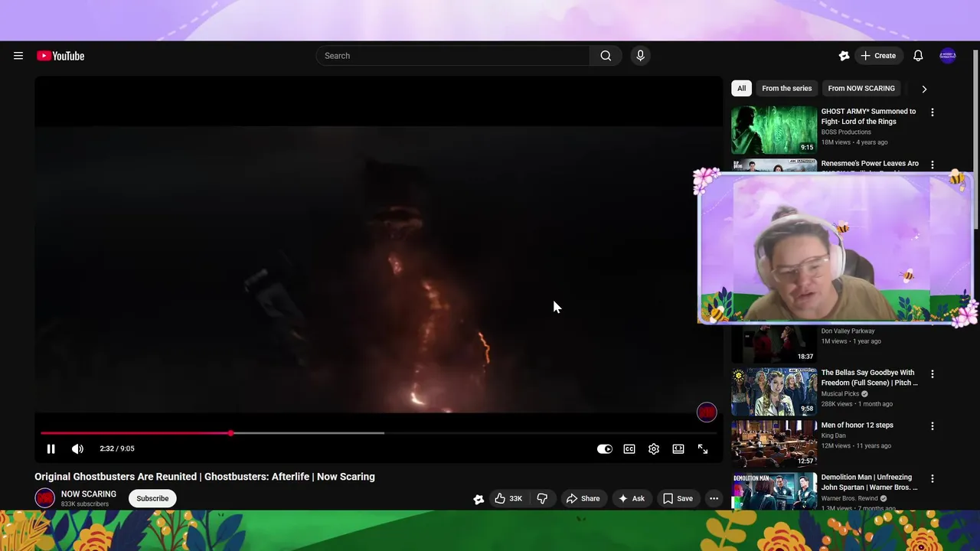Open options for The Bellas video
Image resolution: width=980 pixels, height=551 pixels.
click(x=932, y=374)
